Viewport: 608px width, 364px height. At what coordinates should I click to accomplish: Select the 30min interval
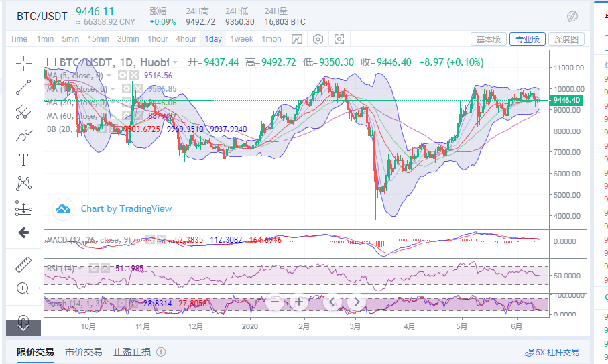128,39
